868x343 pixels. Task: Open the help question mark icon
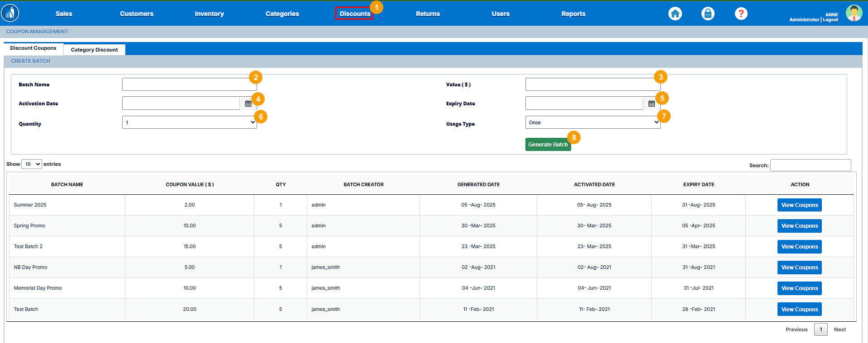741,14
